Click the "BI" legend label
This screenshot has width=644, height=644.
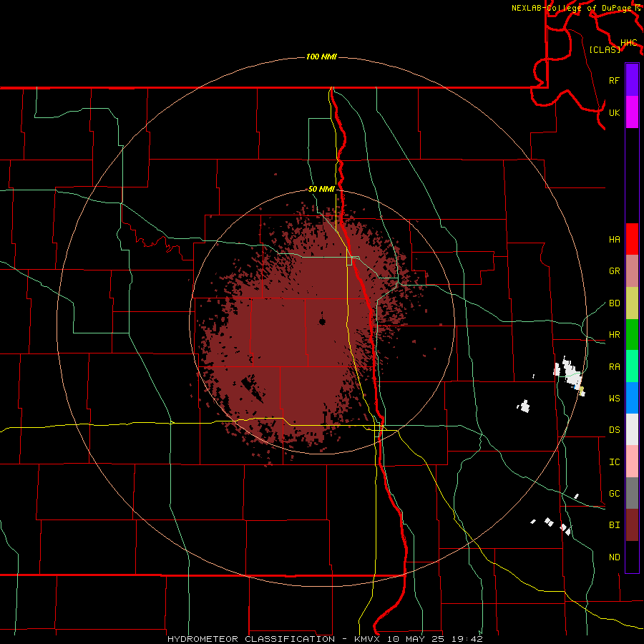[x=614, y=525]
